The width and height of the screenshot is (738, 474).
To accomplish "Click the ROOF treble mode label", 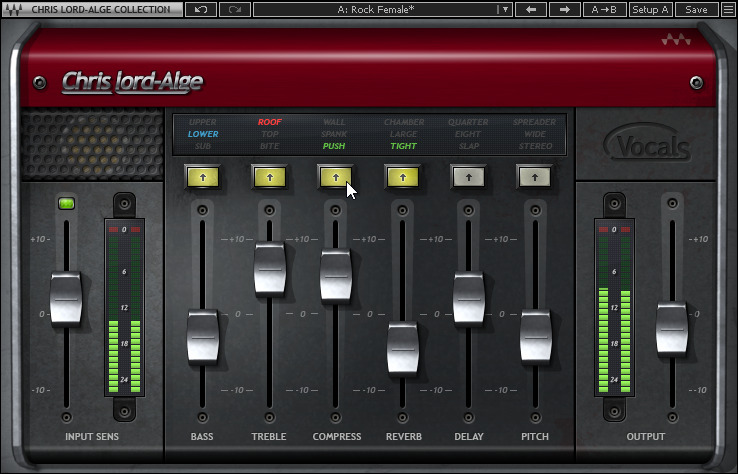I will click(x=270, y=122).
